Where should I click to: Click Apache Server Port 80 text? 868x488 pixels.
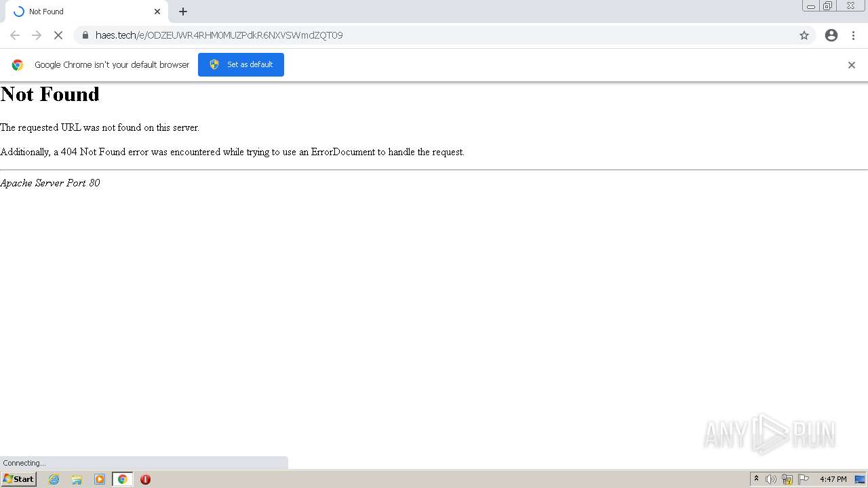tap(50, 183)
